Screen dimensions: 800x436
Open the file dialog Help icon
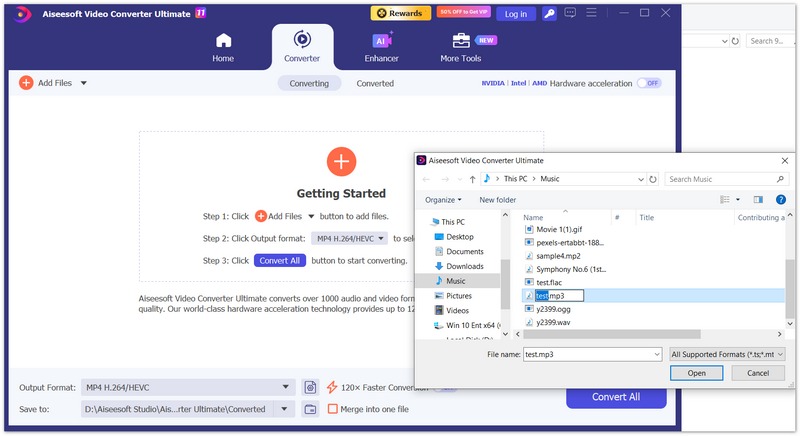[781, 199]
